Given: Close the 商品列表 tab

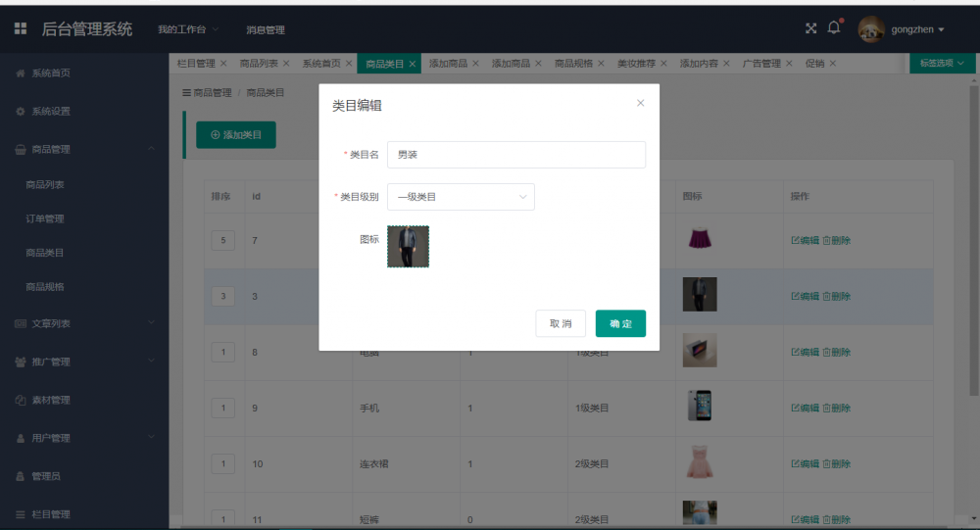Looking at the screenshot, I should [285, 63].
